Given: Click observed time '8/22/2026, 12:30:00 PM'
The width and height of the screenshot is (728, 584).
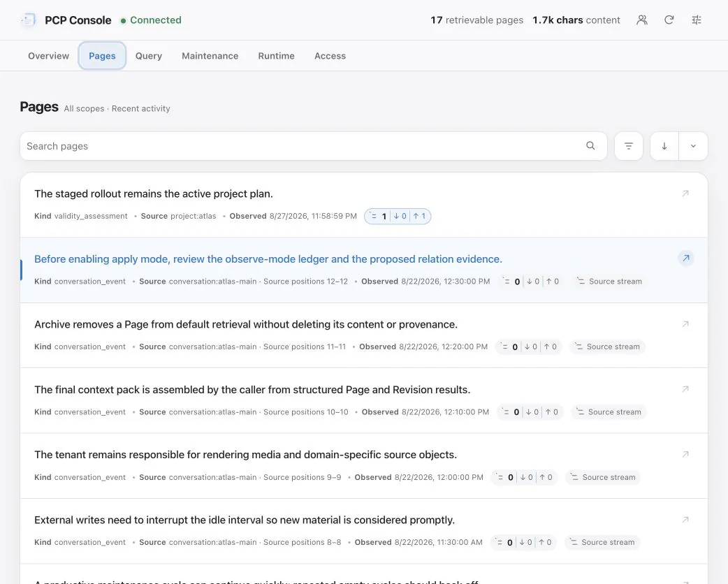Looking at the screenshot, I should pos(446,282).
